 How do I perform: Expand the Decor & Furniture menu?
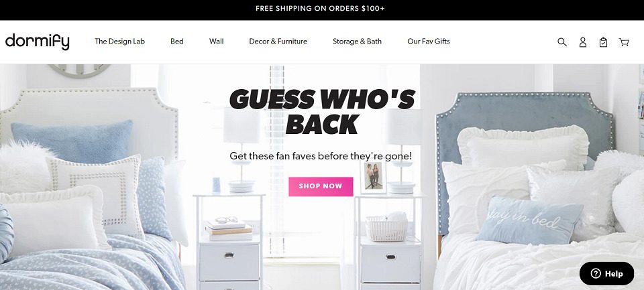(x=278, y=42)
